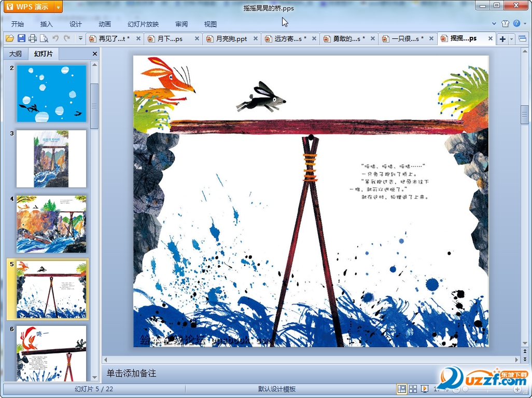Switch to the 再见了...t document tab
The width and height of the screenshot is (532, 398).
tap(115, 39)
